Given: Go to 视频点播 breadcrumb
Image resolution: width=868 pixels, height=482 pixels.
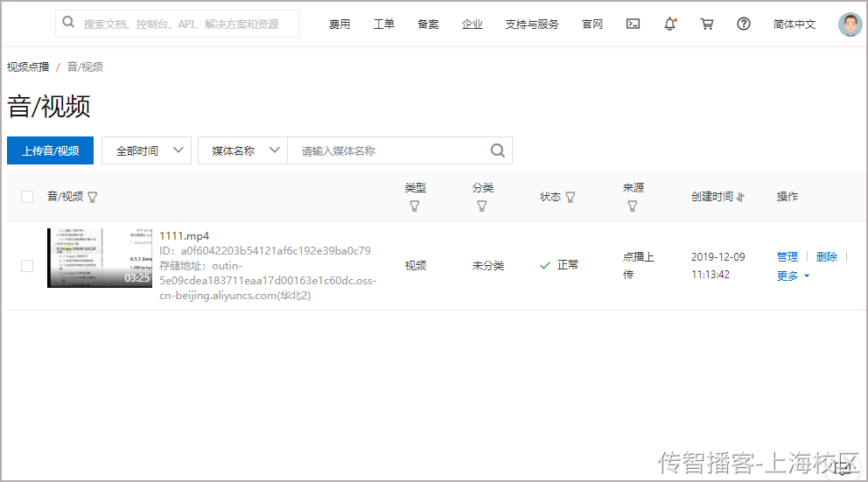Looking at the screenshot, I should [x=28, y=67].
